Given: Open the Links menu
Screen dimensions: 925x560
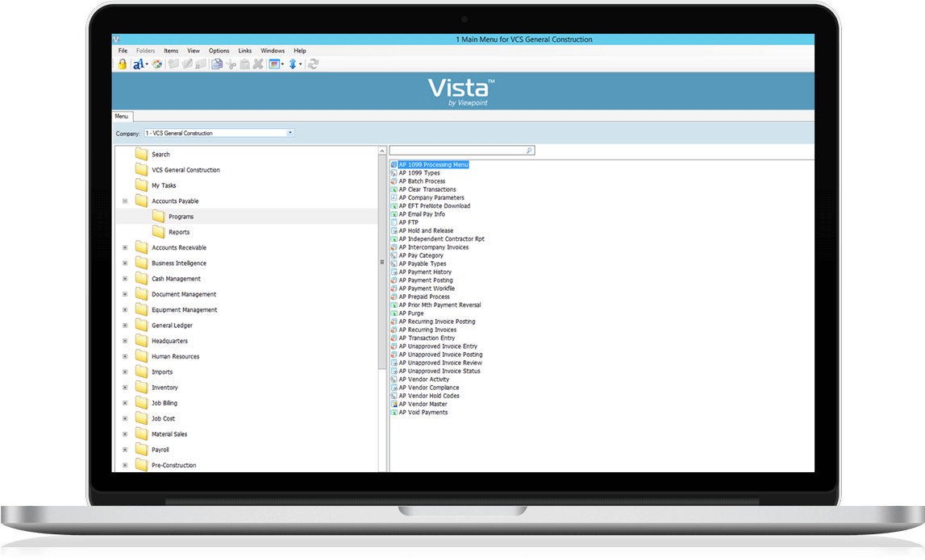Looking at the screenshot, I should pyautogui.click(x=245, y=51).
